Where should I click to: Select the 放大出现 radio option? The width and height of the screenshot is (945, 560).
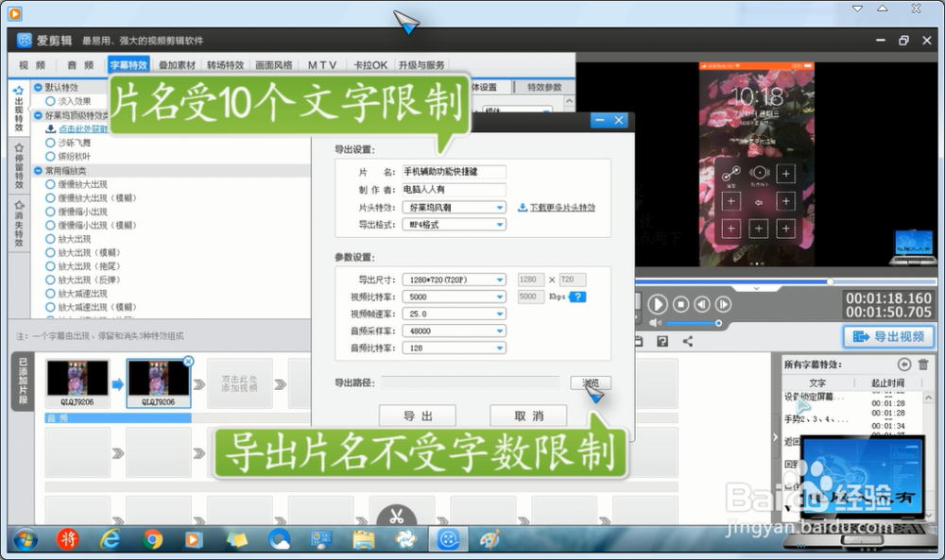pos(51,239)
